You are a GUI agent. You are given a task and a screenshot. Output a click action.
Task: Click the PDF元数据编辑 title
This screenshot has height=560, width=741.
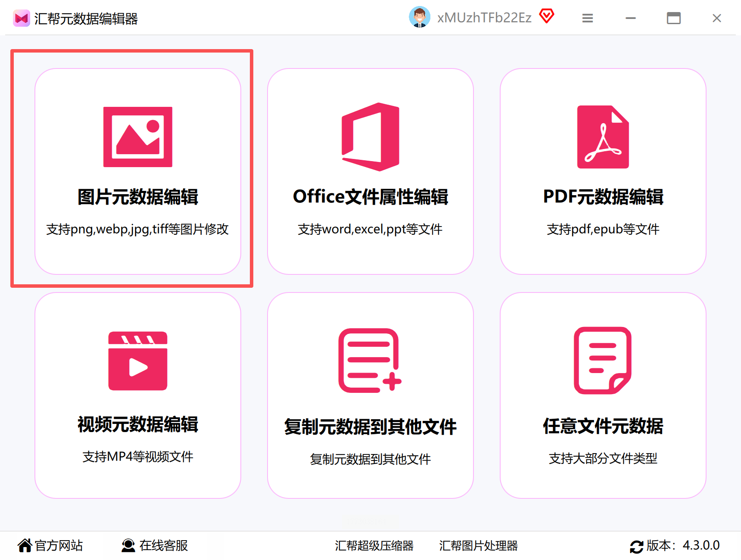click(x=603, y=197)
